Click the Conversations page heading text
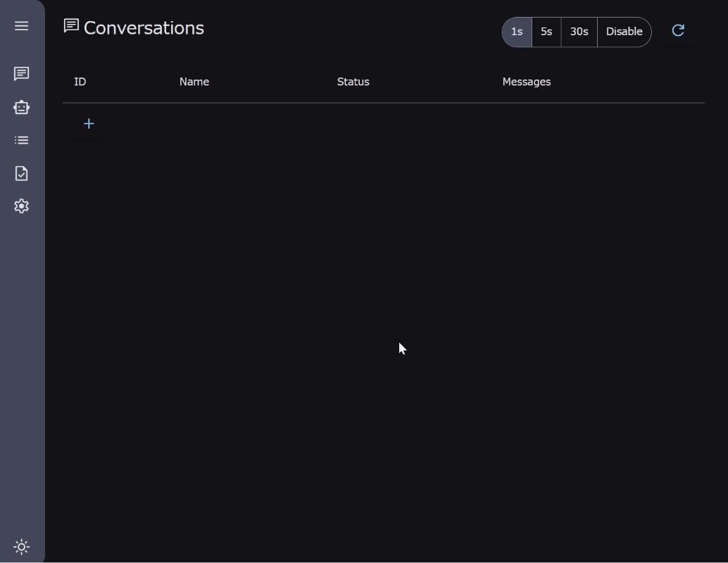Image resolution: width=728 pixels, height=563 pixels. pyautogui.click(x=144, y=28)
